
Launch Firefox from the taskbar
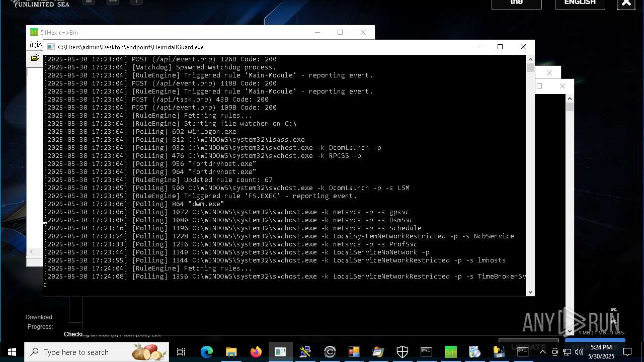[256, 352]
